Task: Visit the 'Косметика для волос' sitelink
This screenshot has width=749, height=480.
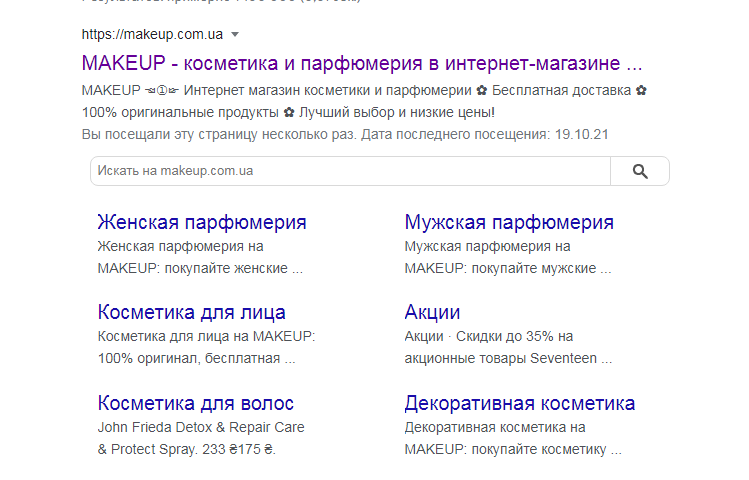Action: 196,403
